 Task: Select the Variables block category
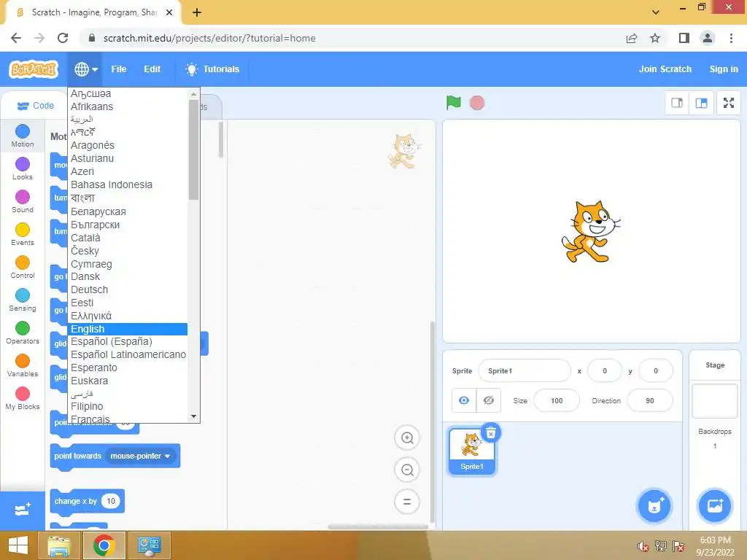click(23, 366)
